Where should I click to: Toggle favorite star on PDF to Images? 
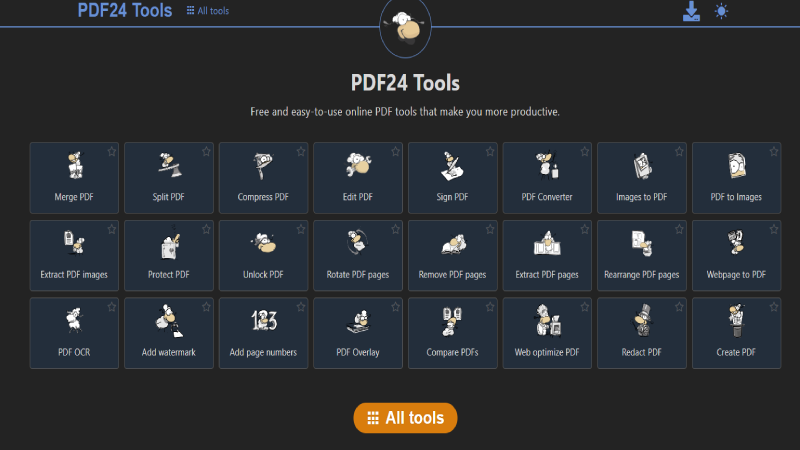coord(774,152)
